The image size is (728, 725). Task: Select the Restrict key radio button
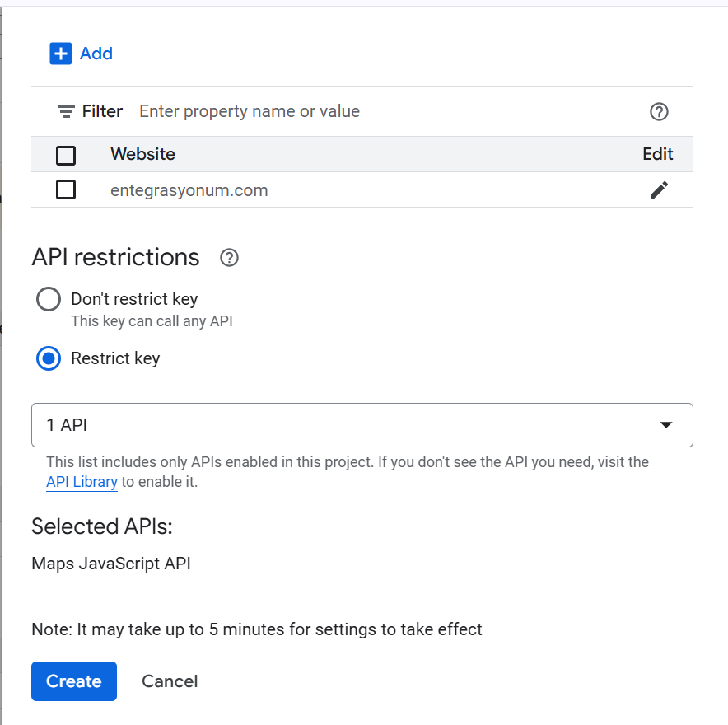pyautogui.click(x=49, y=358)
